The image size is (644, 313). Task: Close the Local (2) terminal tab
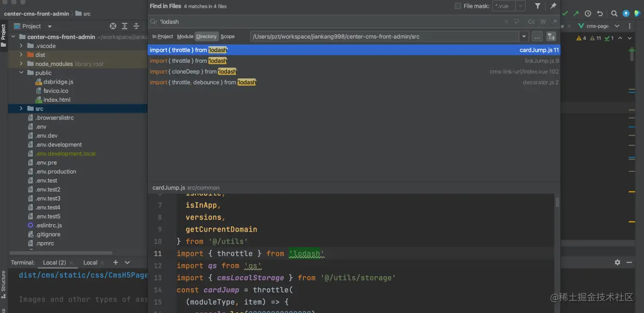[x=72, y=263]
